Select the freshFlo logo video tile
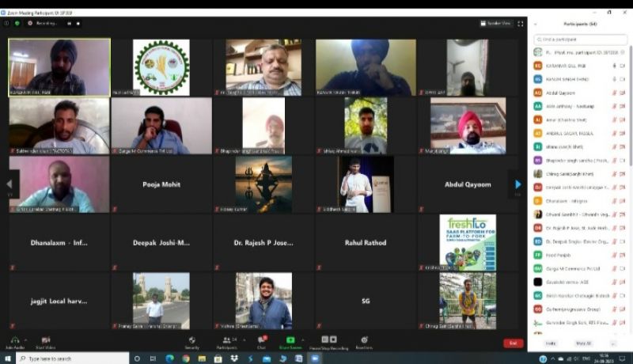Viewport: 633px width, 364px height. [x=468, y=242]
